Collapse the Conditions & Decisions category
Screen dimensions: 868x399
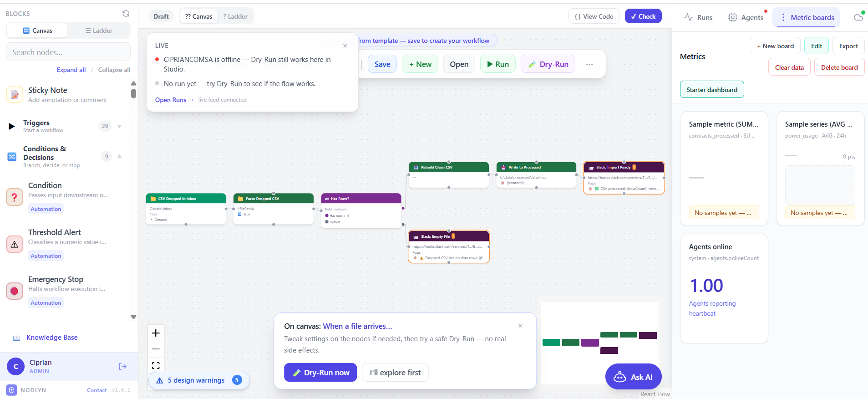click(x=120, y=156)
